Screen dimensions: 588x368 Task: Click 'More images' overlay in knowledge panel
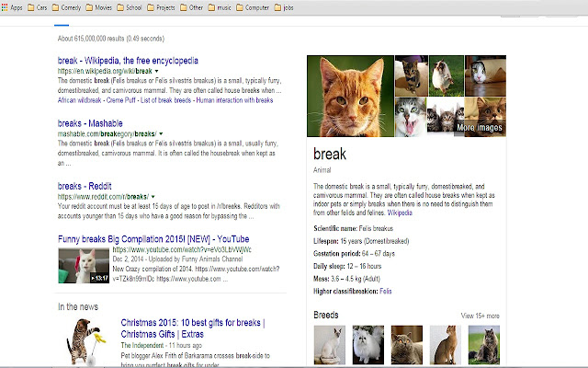(x=480, y=128)
